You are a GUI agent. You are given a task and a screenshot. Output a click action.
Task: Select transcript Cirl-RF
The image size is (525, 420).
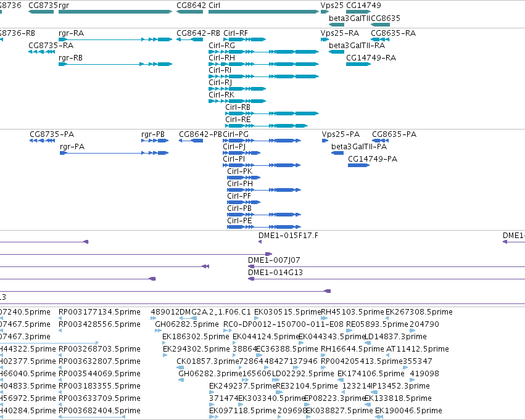coord(245,39)
